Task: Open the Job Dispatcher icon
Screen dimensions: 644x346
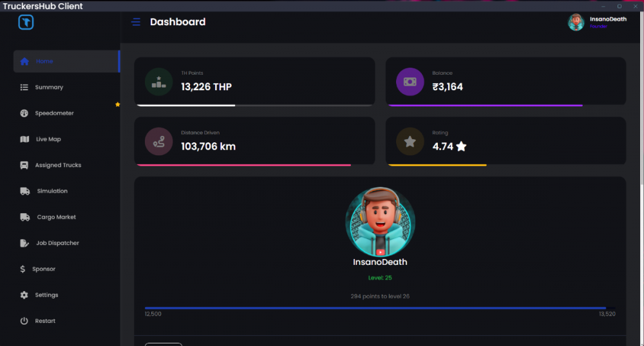Action: pos(24,243)
